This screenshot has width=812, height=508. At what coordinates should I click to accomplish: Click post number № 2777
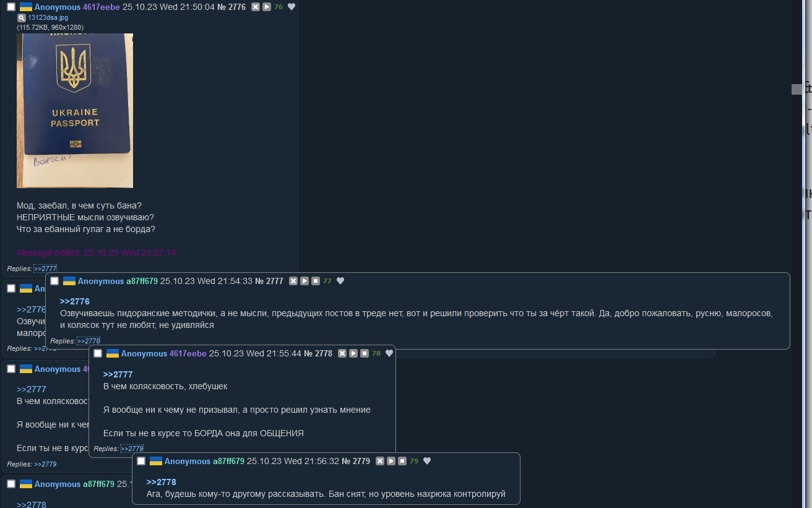point(269,281)
